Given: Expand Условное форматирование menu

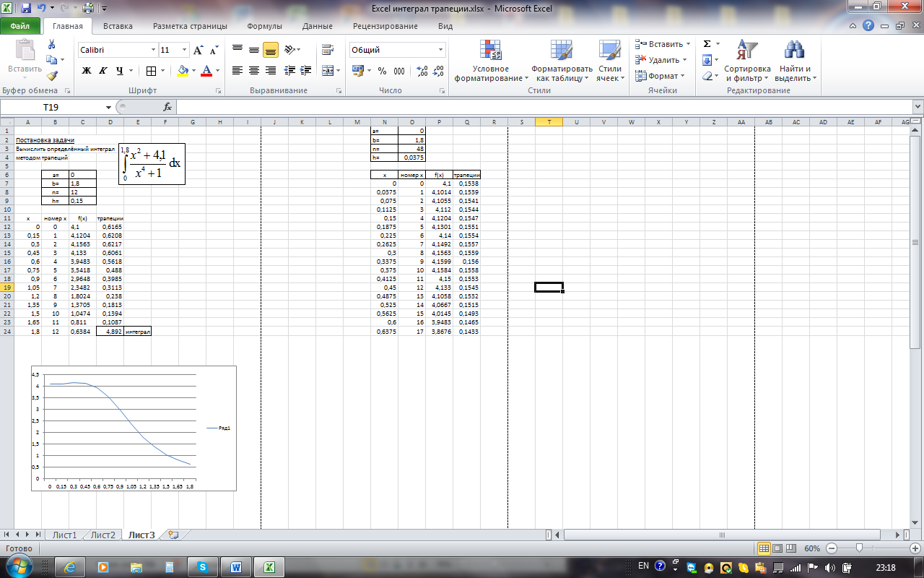Looking at the screenshot, I should [492, 60].
